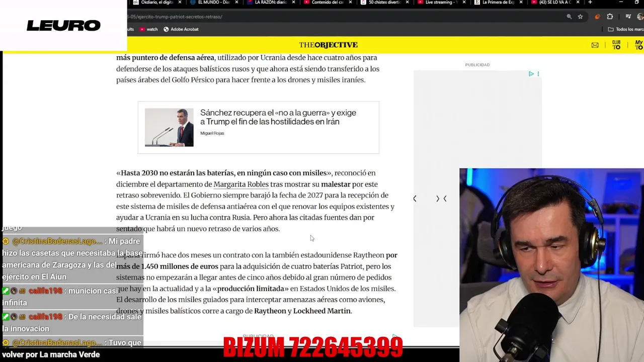The image size is (644, 362).
Task: Open the Adobe Acrobat bookmark
Action: pos(181,29)
